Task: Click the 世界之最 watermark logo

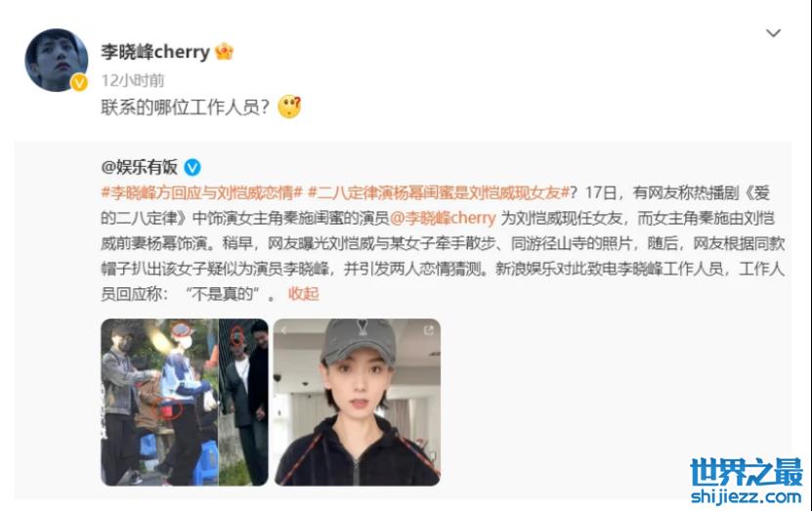Action: pos(746,472)
